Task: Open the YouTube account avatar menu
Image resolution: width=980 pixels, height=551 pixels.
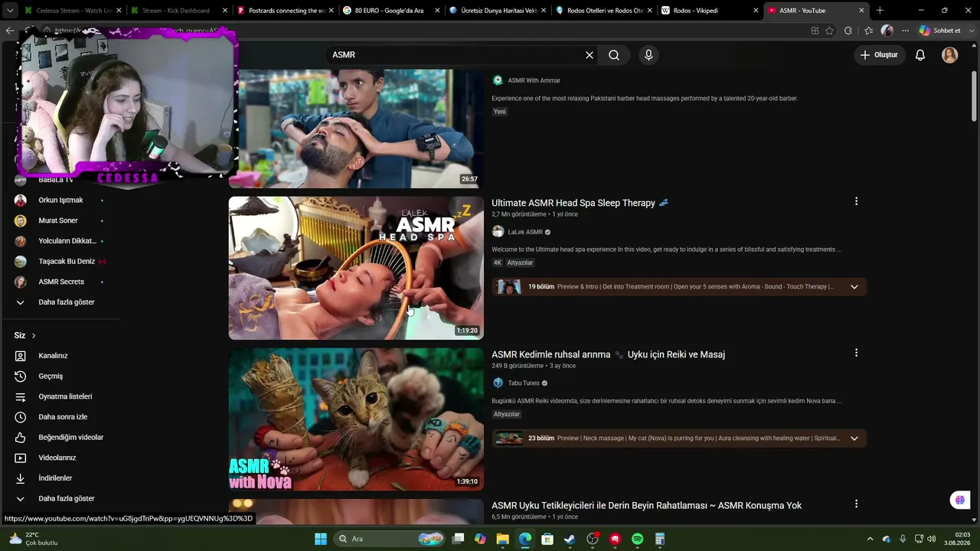Action: click(949, 55)
